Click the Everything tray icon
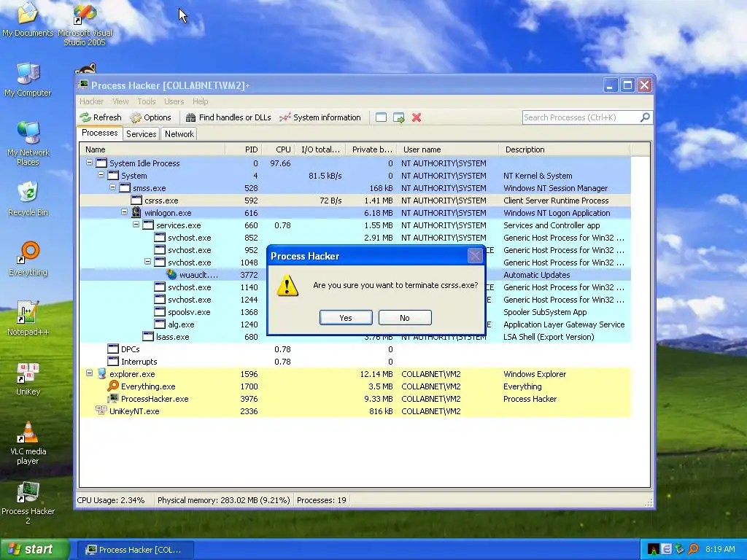747x560 pixels. (693, 549)
